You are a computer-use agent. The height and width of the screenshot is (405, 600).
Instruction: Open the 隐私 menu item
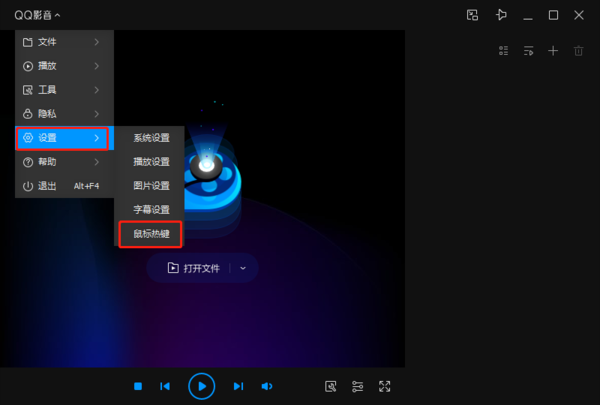[64, 114]
